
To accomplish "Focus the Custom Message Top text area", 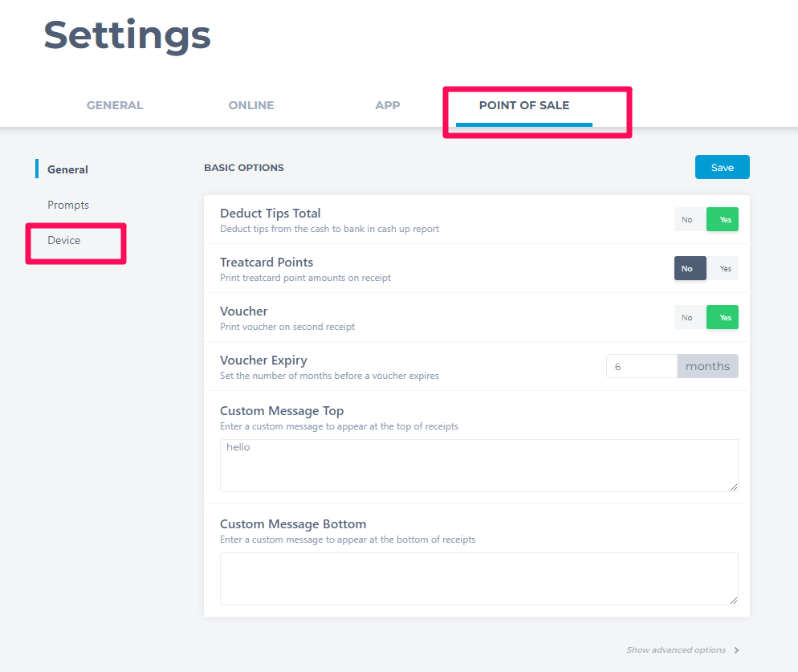I will coord(479,466).
